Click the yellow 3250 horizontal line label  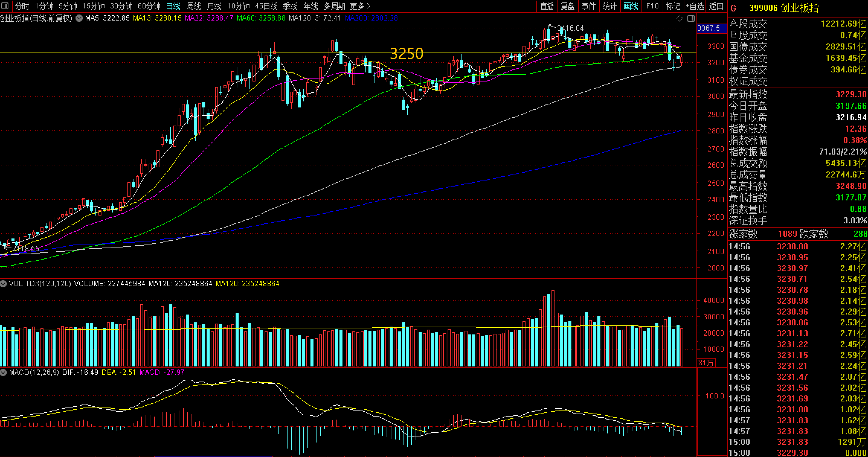pos(407,53)
